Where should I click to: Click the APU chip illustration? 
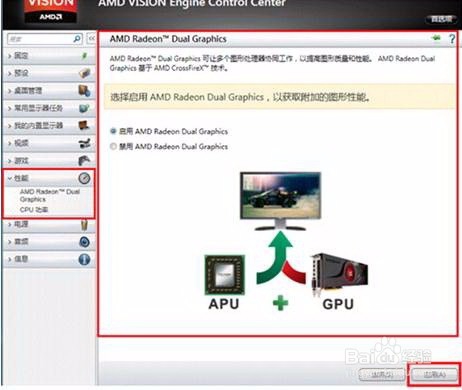(x=224, y=275)
